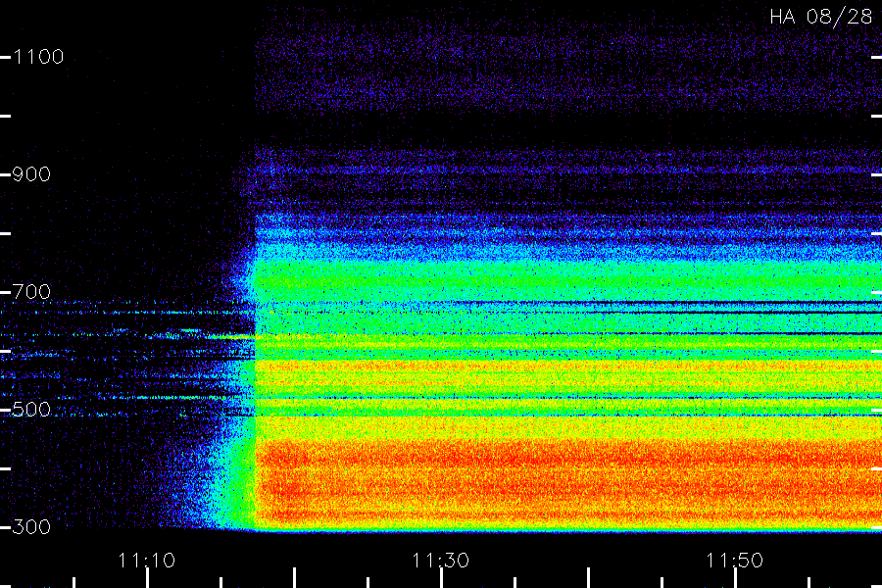882x588 pixels.
Task: Click the 11:50 time axis label
Action: click(x=734, y=561)
